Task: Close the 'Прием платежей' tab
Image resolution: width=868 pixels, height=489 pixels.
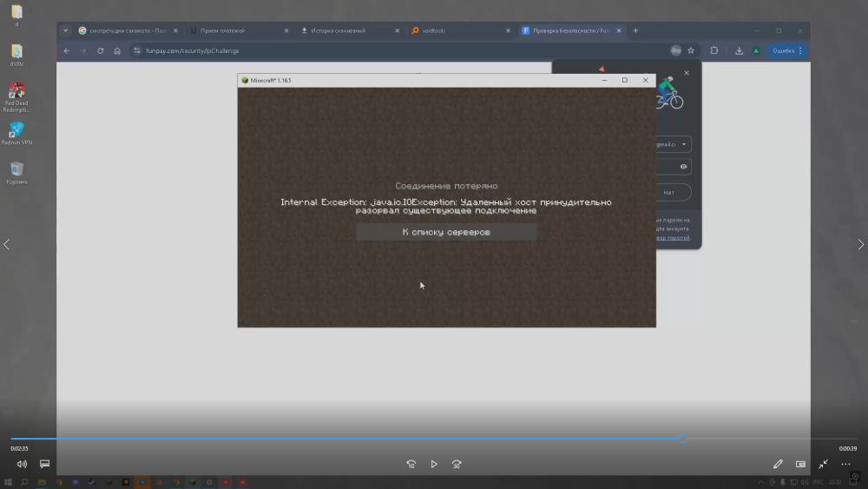Action: tap(286, 30)
